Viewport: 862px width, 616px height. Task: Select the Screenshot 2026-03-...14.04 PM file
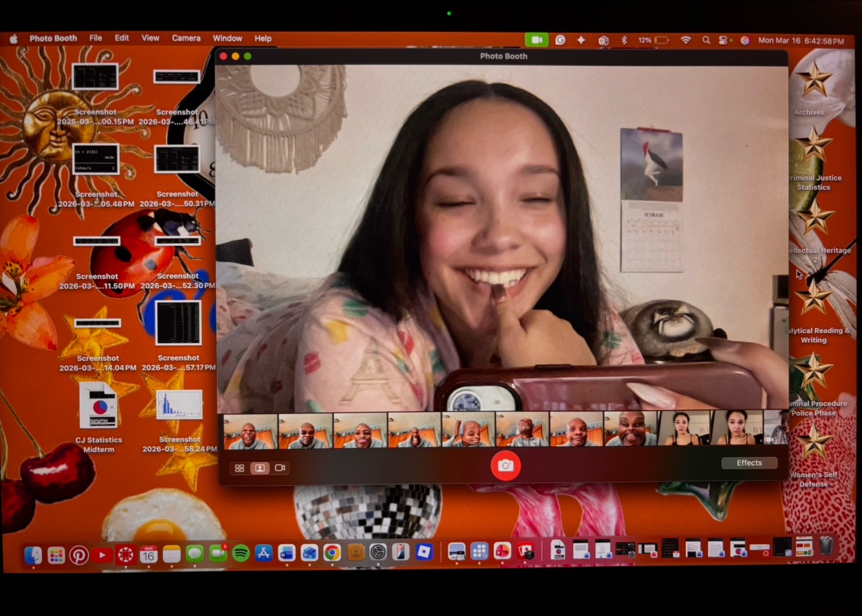(x=98, y=345)
